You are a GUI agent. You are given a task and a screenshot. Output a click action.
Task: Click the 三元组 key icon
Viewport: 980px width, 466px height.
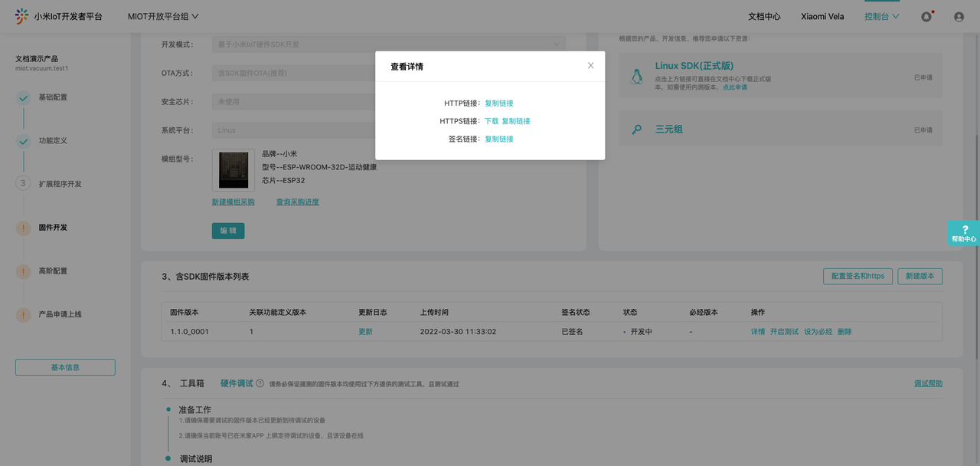[x=636, y=130]
